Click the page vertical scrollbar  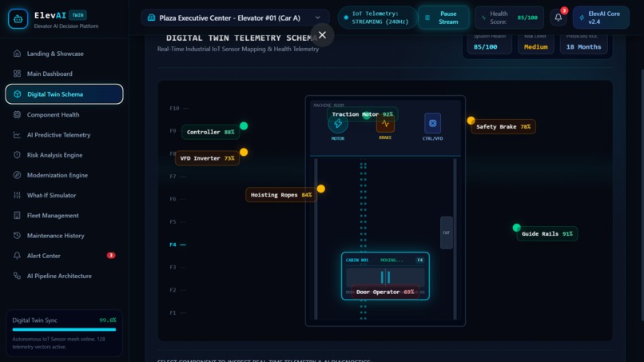[x=642, y=195]
